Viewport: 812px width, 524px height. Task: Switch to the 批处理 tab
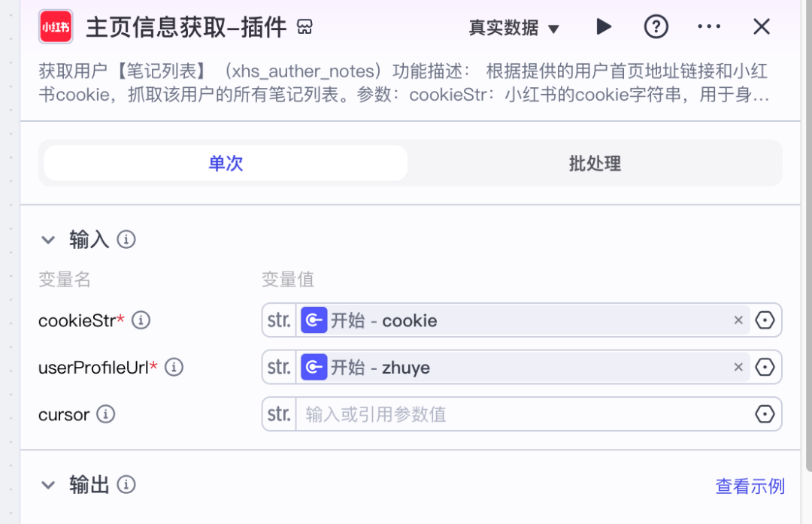click(x=595, y=163)
